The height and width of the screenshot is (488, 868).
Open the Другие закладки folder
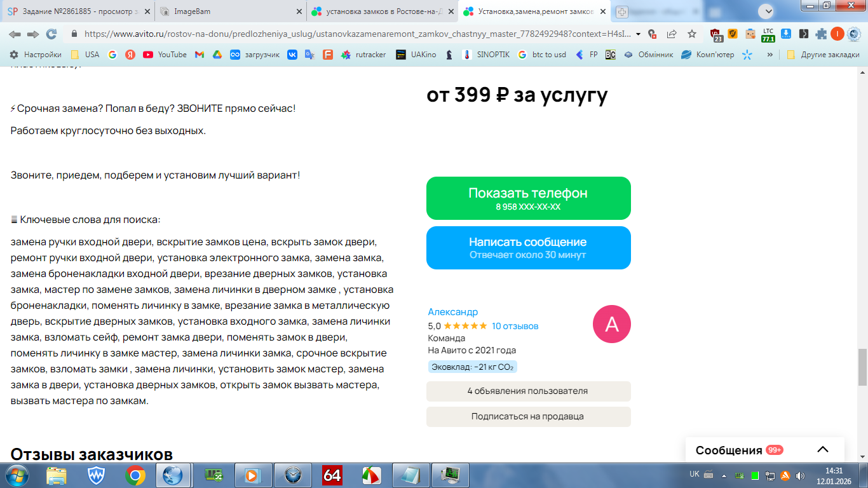click(x=822, y=55)
